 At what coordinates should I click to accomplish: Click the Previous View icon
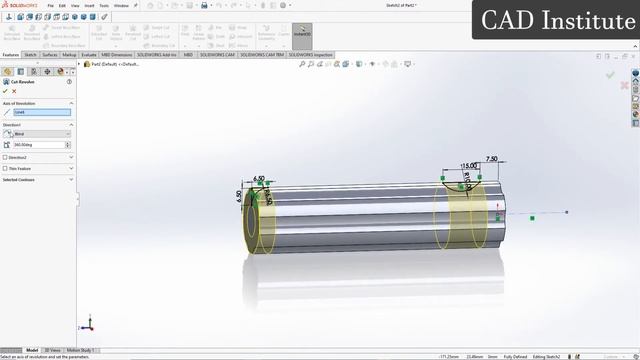point(320,64)
